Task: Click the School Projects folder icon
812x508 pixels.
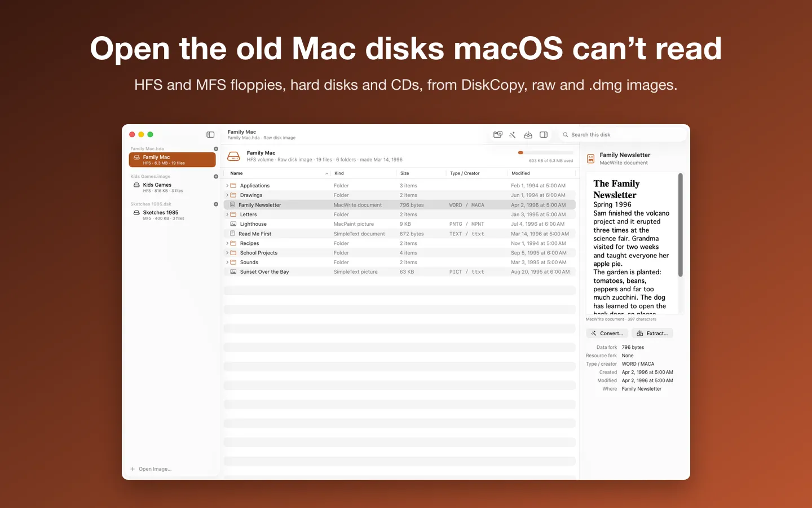Action: (x=233, y=253)
